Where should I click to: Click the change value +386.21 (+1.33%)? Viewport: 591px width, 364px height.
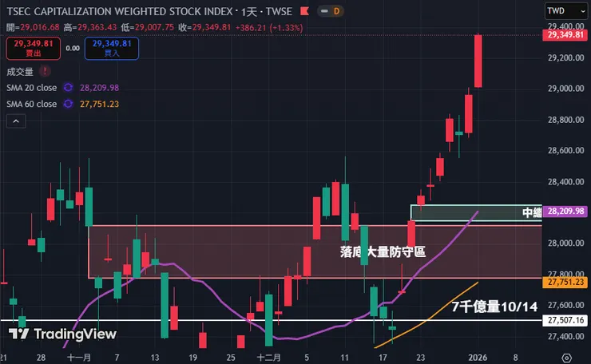tap(269, 28)
